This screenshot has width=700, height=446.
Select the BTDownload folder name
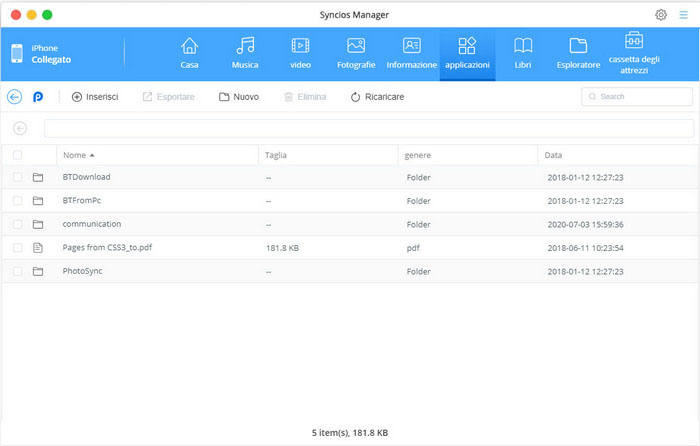(x=87, y=177)
